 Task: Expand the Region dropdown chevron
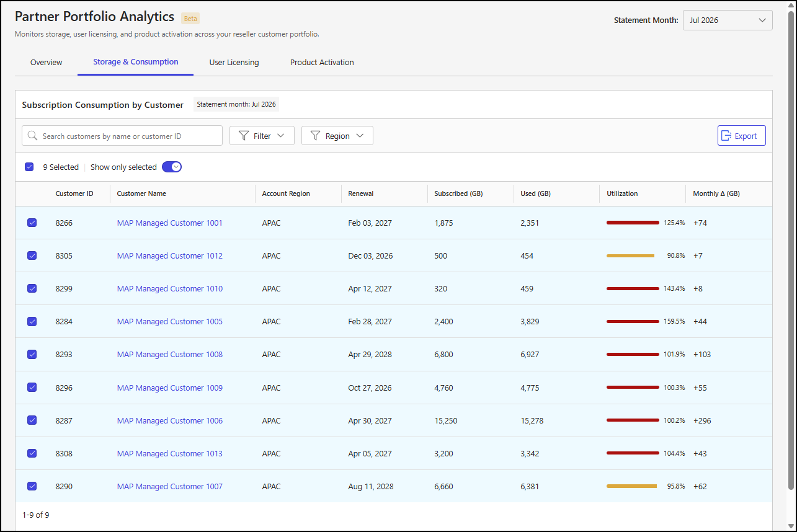tap(360, 136)
